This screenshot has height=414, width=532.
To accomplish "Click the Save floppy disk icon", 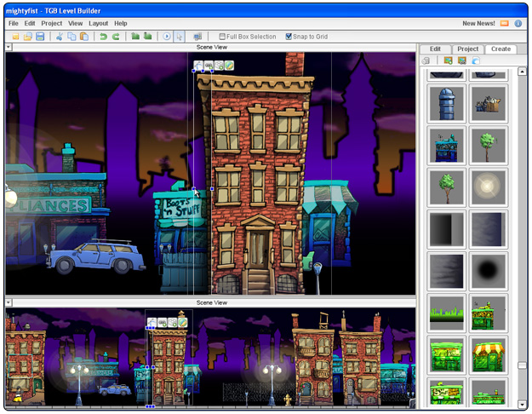I will coord(40,37).
